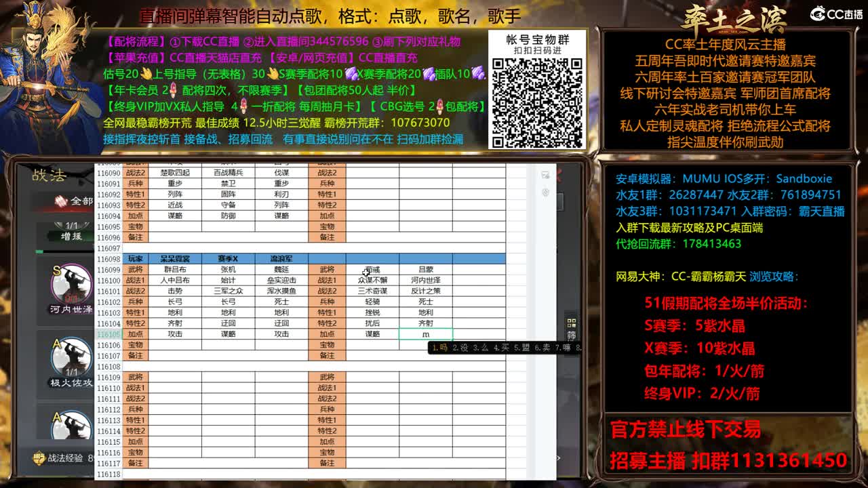Image resolution: width=868 pixels, height=488 pixels.
Task: Click the 代抢回流群：178413463 text
Action: [x=678, y=244]
